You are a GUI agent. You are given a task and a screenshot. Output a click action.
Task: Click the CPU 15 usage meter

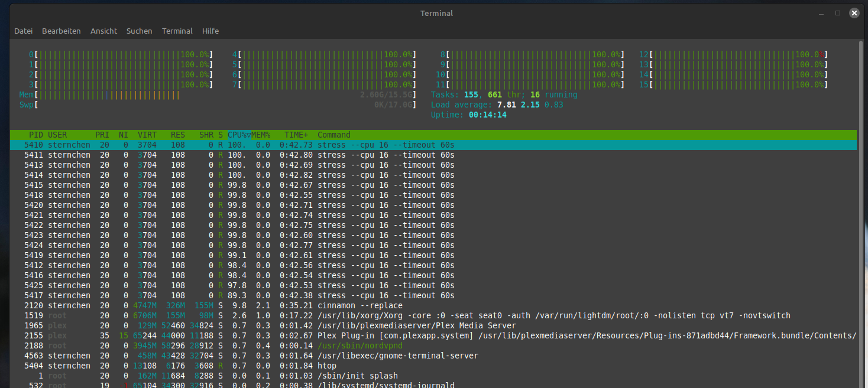pos(733,84)
